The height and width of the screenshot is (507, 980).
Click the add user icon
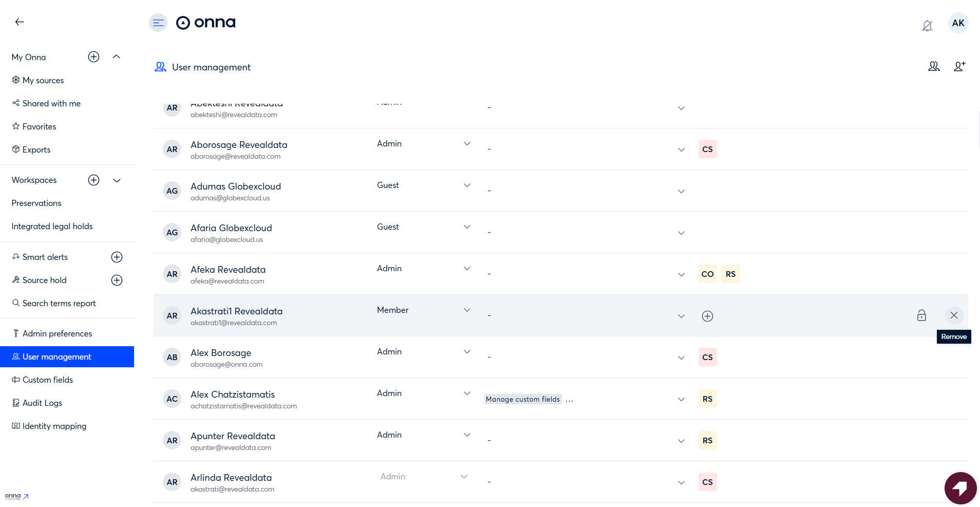pyautogui.click(x=959, y=66)
